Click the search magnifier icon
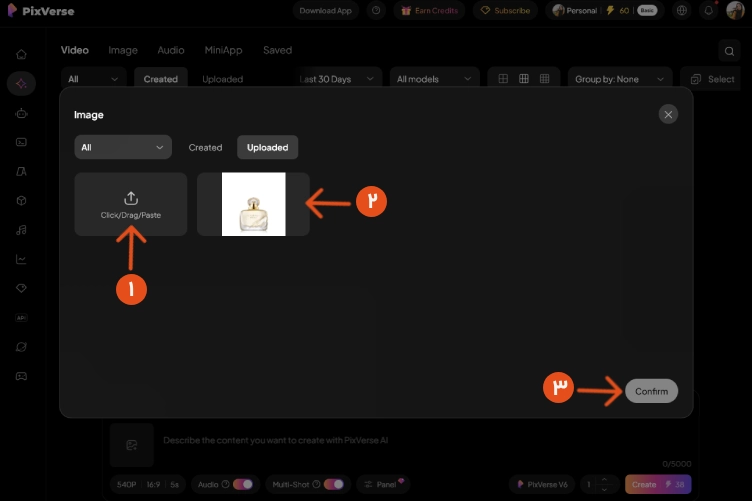Screen dimensions: 752x501 [729, 51]
